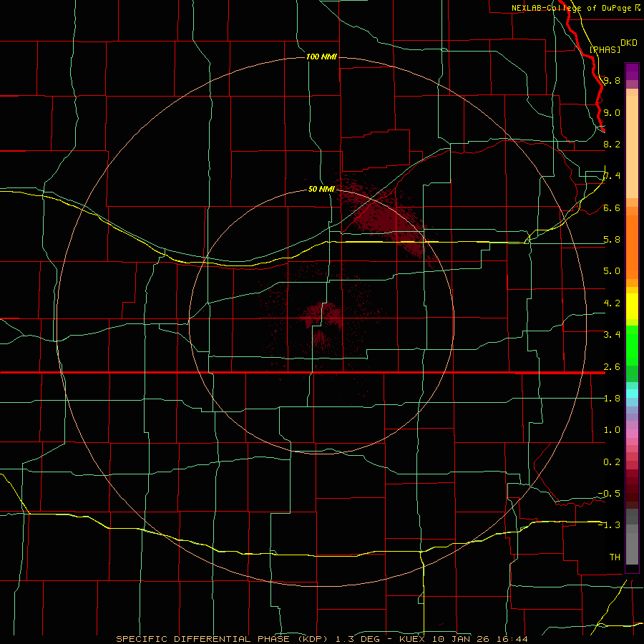Click the TH label on the scale
644x644 pixels.
(615, 557)
